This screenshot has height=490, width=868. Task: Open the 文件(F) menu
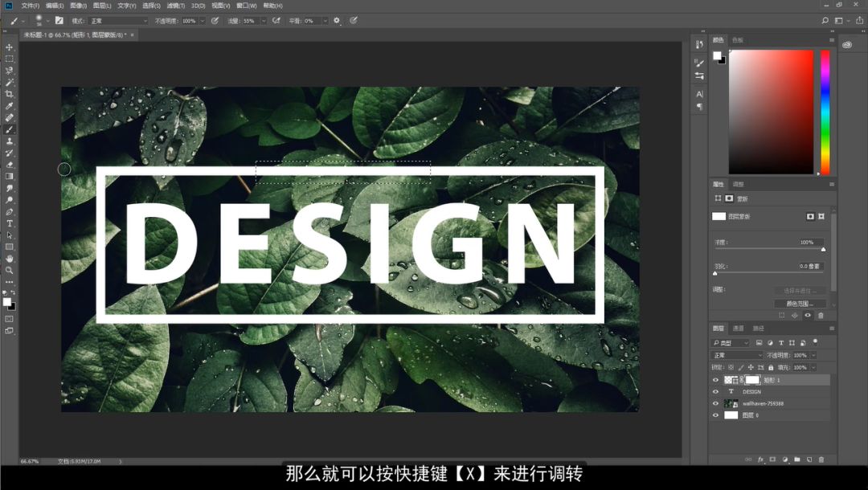click(x=30, y=6)
